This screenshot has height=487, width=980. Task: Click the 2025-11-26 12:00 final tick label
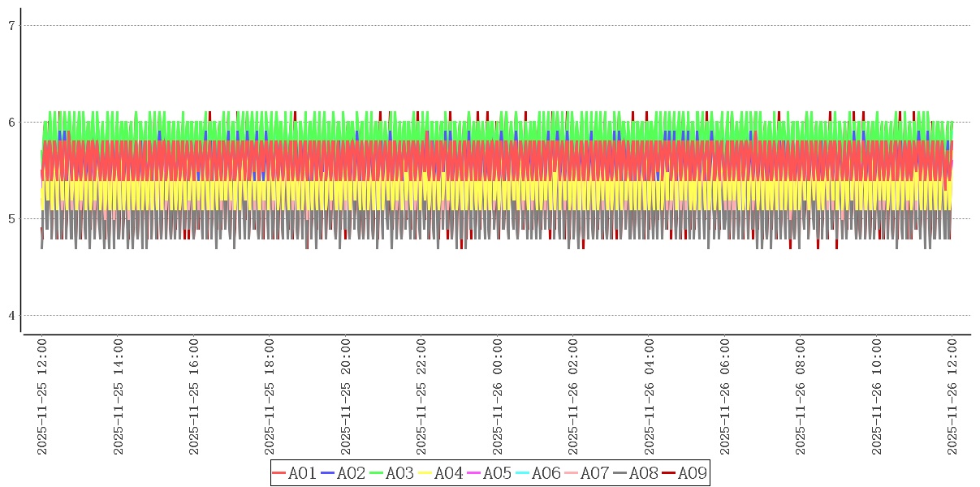click(952, 398)
